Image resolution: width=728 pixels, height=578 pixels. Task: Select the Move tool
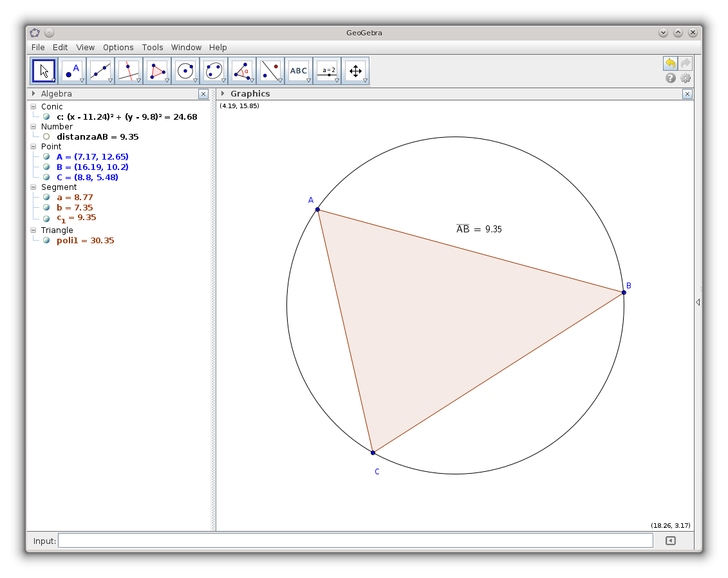pos(43,70)
